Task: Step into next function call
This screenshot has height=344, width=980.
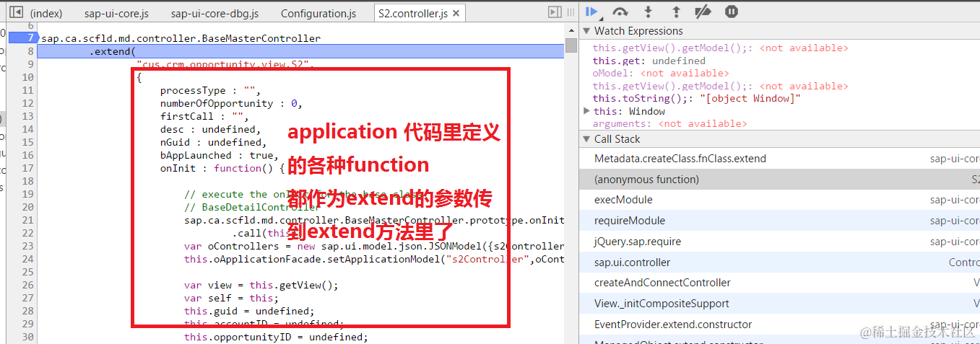Action: coord(648,12)
